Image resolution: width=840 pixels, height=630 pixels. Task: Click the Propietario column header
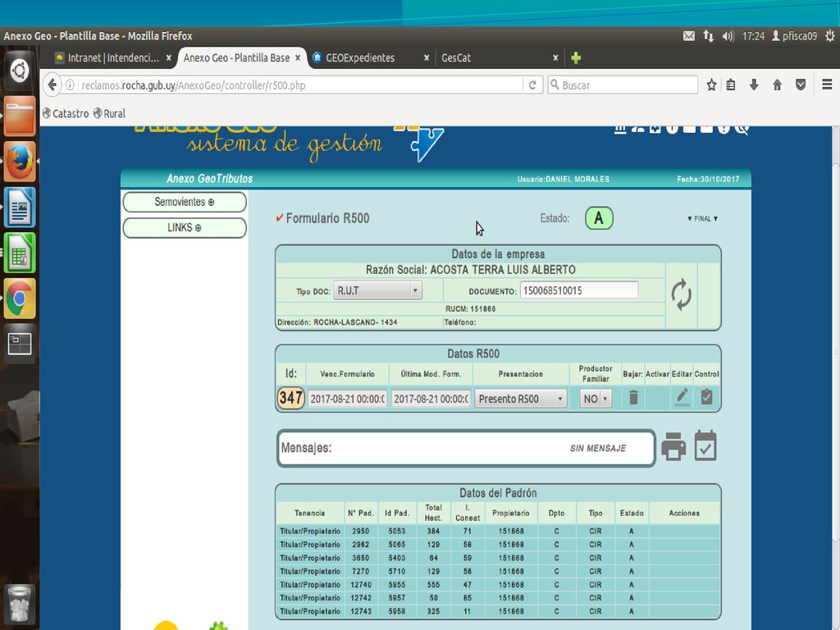510,513
